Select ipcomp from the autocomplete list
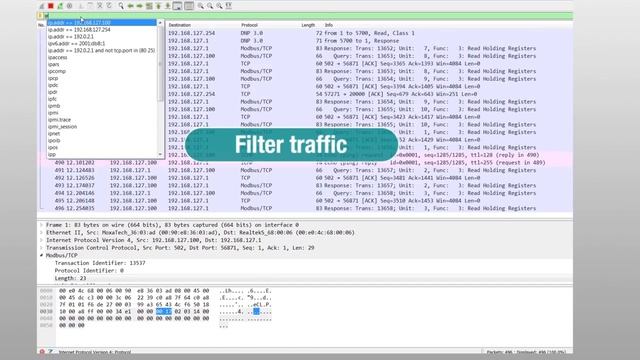 [x=102, y=71]
